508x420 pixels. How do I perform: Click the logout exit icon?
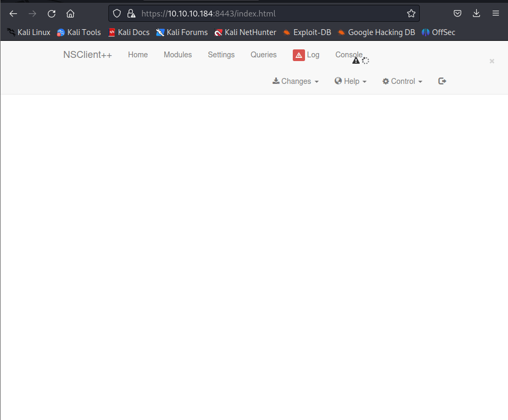pos(442,81)
